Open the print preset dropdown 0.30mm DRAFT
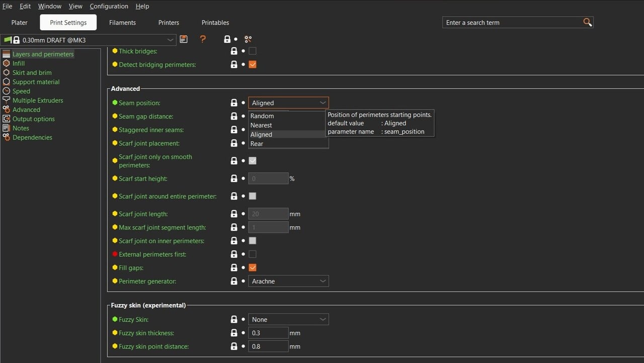644x363 pixels. pyautogui.click(x=89, y=40)
